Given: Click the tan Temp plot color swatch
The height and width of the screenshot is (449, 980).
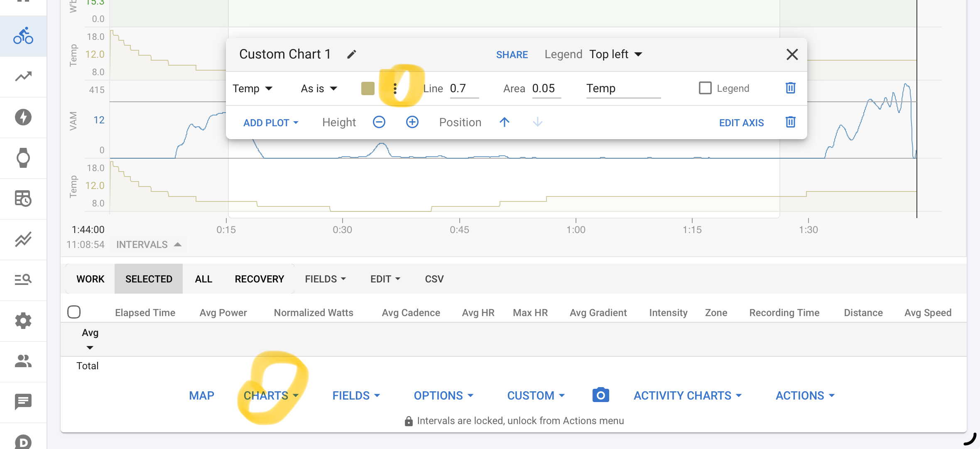Looking at the screenshot, I should 368,88.
